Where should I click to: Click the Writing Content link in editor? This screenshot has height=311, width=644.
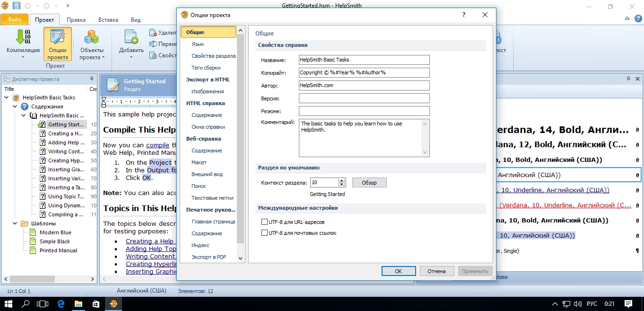151,257
